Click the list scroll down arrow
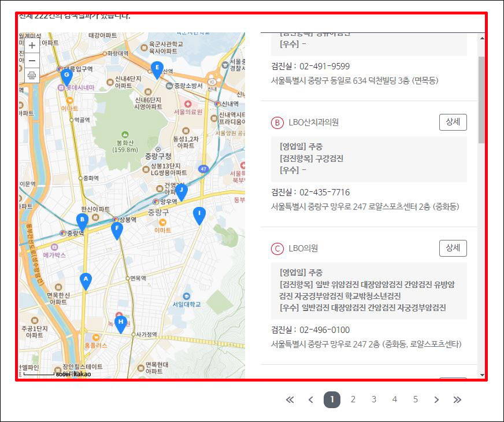The image size is (504, 422). point(482,375)
